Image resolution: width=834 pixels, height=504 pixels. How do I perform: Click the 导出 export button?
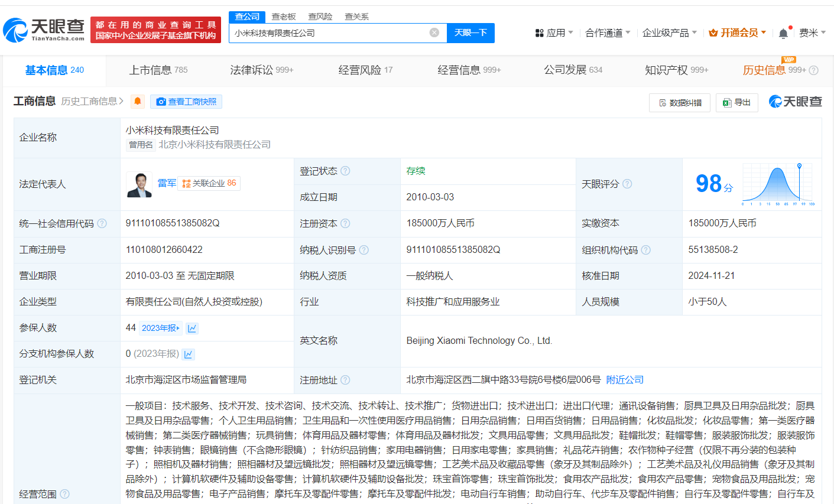736,102
